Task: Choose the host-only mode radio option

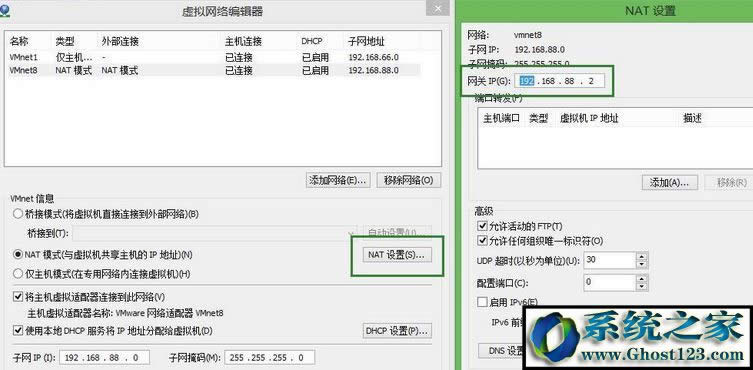Action: point(18,274)
